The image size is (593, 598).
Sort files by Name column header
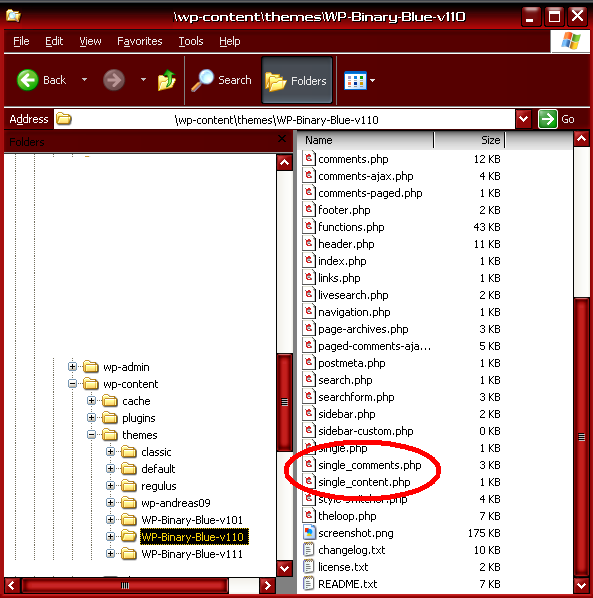click(365, 140)
